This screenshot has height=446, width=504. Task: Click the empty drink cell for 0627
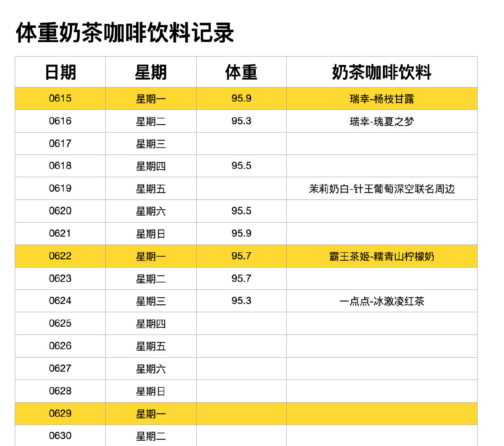click(382, 368)
